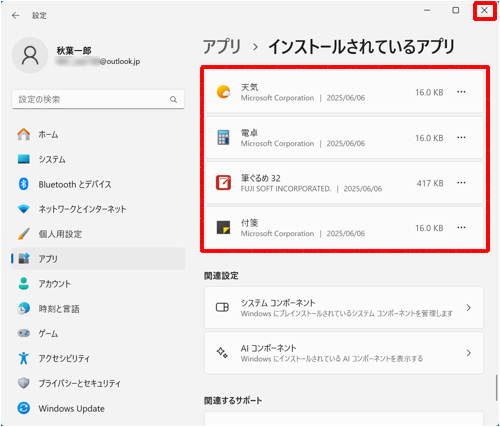The height and width of the screenshot is (427, 500).
Task: Open ホーム in the sidebar
Action: (98, 134)
